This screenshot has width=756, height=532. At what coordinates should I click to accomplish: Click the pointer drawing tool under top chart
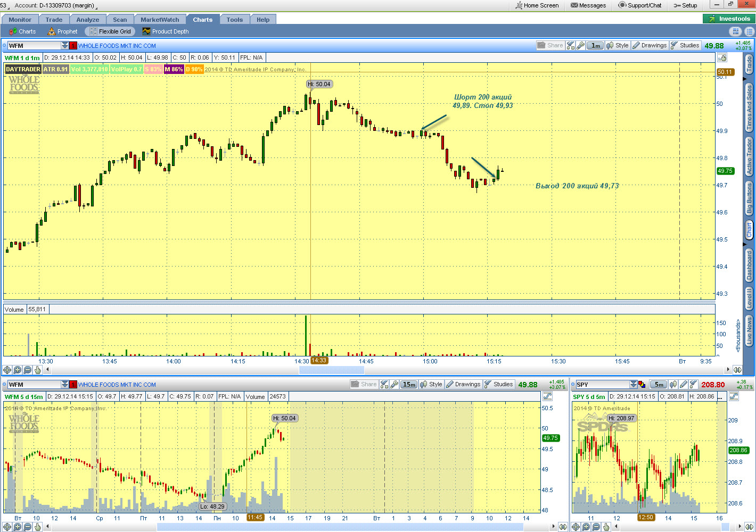pyautogui.click(x=38, y=370)
